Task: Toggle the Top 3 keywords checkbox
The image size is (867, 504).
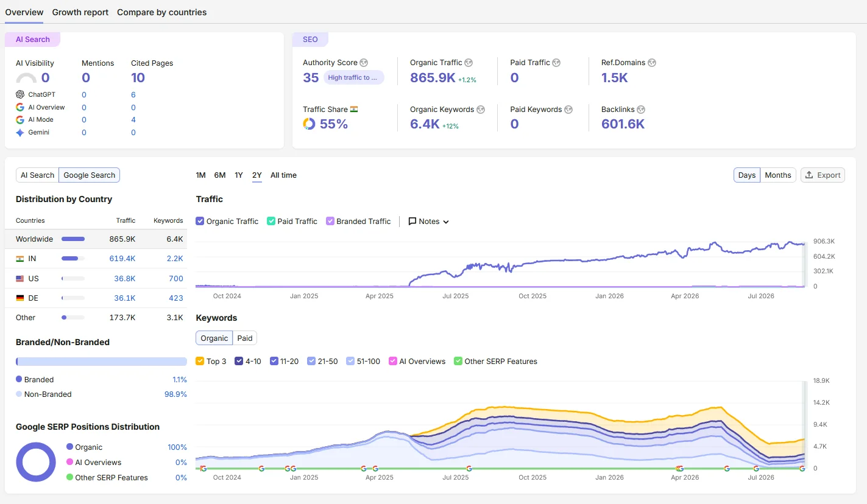Action: [x=200, y=361]
